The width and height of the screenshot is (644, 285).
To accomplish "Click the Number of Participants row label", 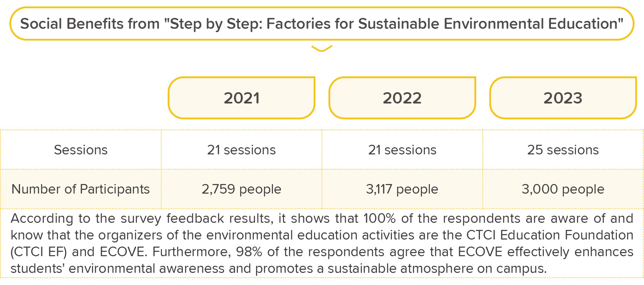I will pos(81,189).
